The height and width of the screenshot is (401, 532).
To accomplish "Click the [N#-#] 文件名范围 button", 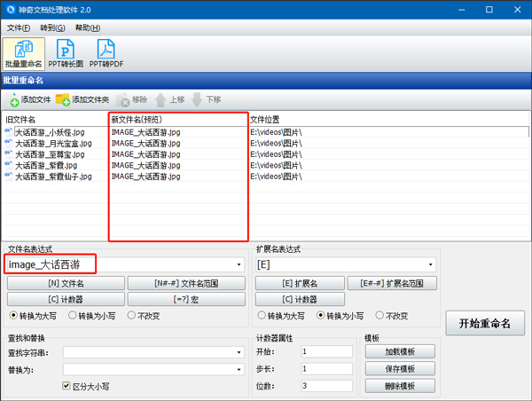I will tap(186, 283).
